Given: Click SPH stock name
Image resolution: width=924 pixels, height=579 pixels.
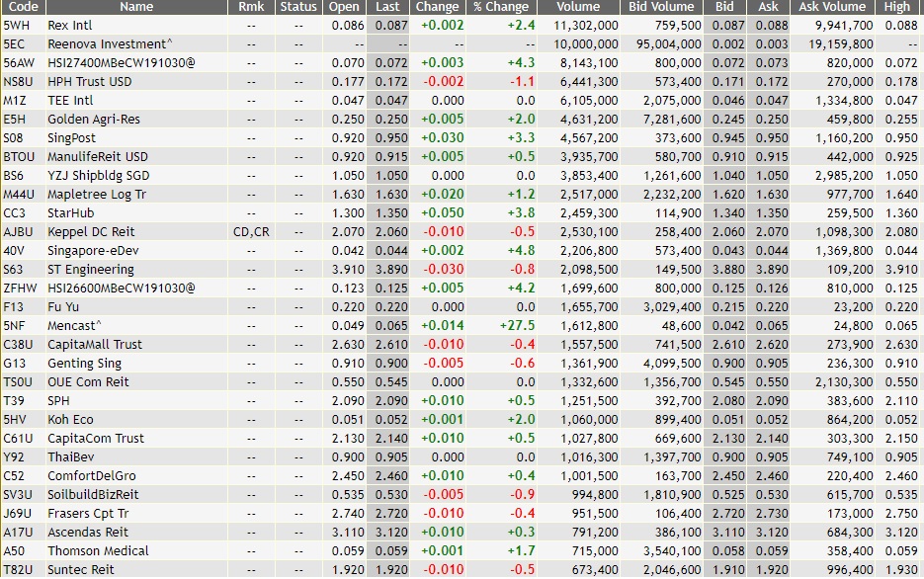Looking at the screenshot, I should 58,401.
